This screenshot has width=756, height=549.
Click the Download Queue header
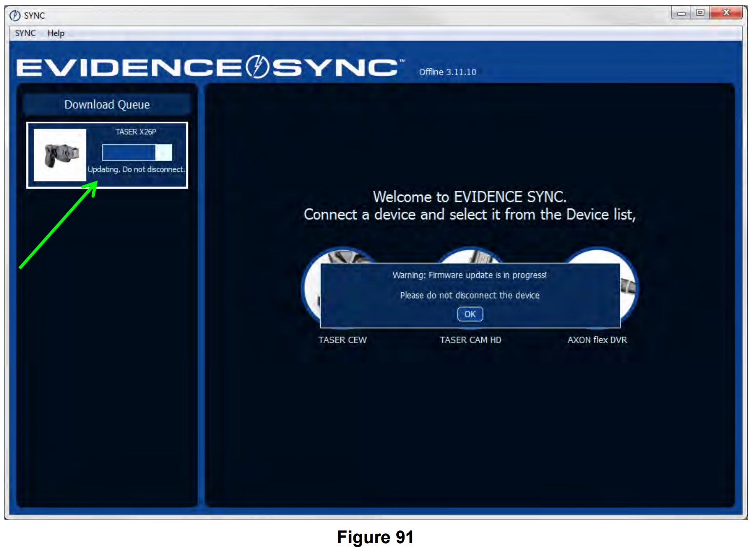[x=107, y=104]
